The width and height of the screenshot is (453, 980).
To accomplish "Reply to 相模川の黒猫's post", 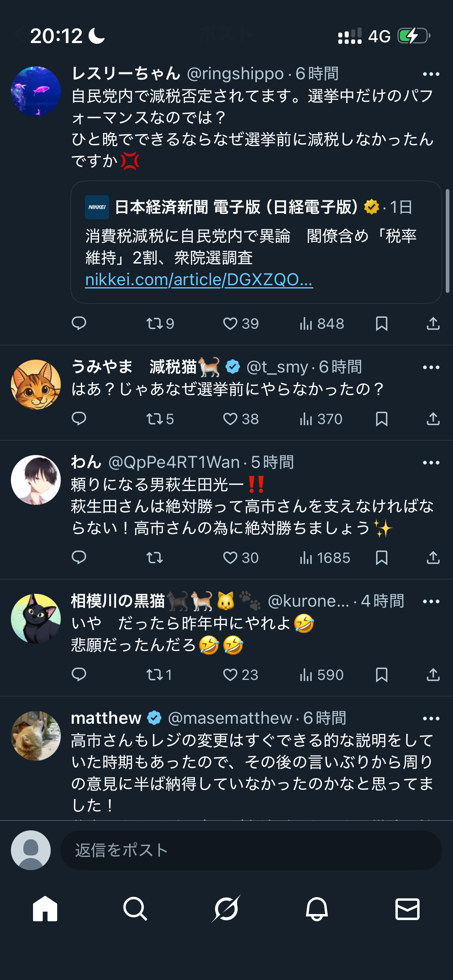I will click(x=79, y=675).
